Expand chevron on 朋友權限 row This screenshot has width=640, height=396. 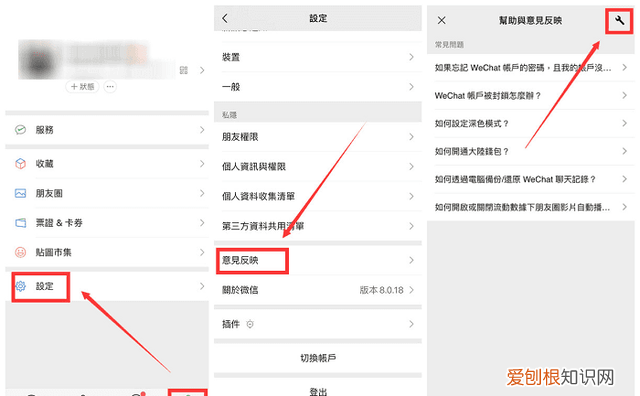click(411, 137)
